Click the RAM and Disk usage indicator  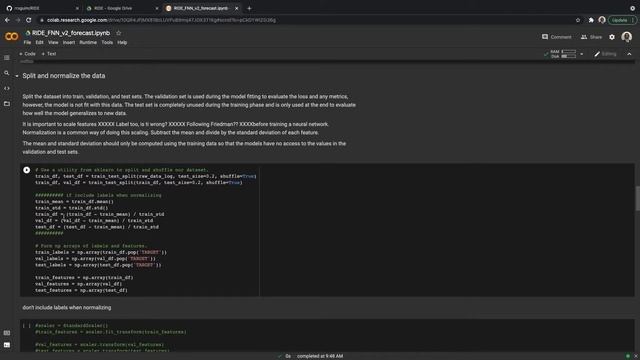point(564,54)
